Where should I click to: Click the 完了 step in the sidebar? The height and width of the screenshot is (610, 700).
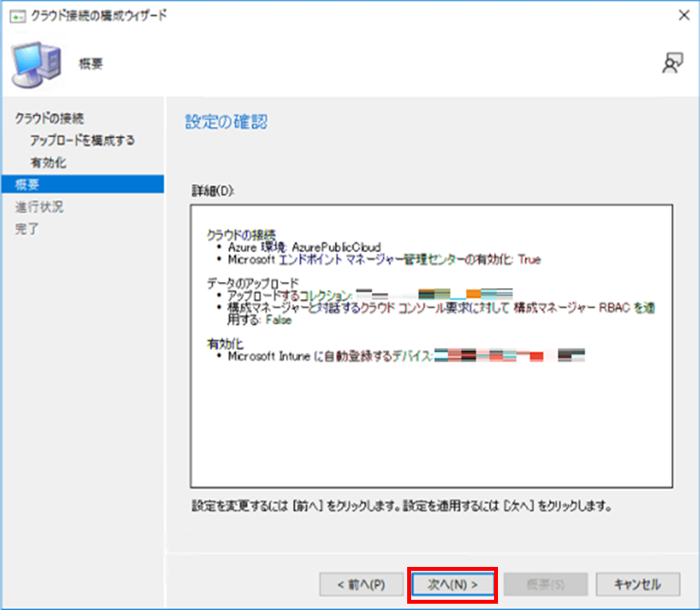27,229
